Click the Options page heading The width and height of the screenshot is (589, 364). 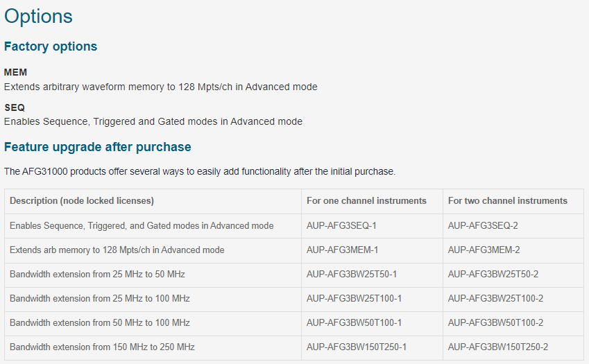click(x=38, y=17)
